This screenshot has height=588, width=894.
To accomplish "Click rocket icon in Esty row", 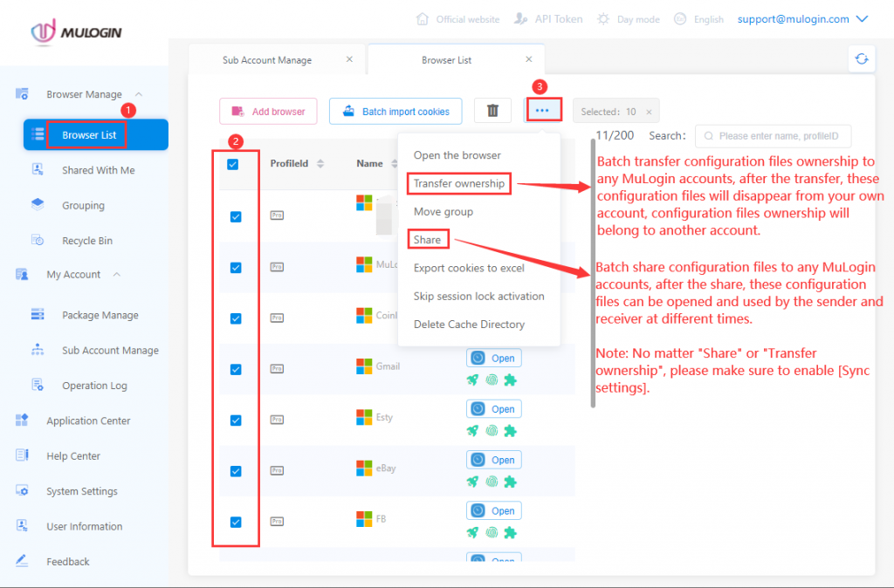I will (x=472, y=431).
